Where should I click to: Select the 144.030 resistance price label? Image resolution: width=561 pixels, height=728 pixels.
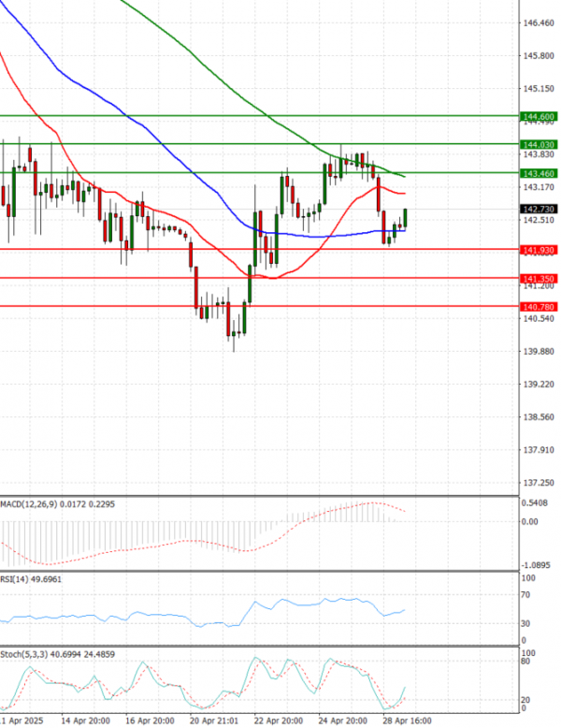pyautogui.click(x=539, y=144)
